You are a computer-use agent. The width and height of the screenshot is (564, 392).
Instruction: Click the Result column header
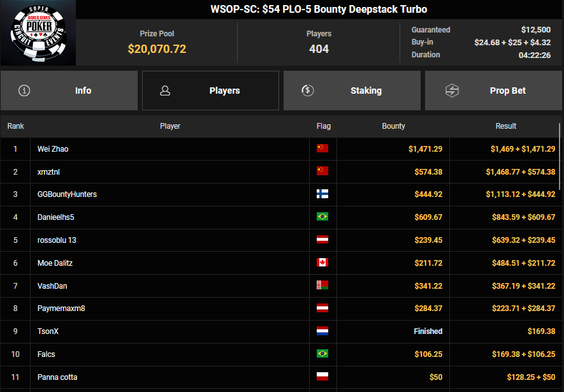(x=505, y=126)
